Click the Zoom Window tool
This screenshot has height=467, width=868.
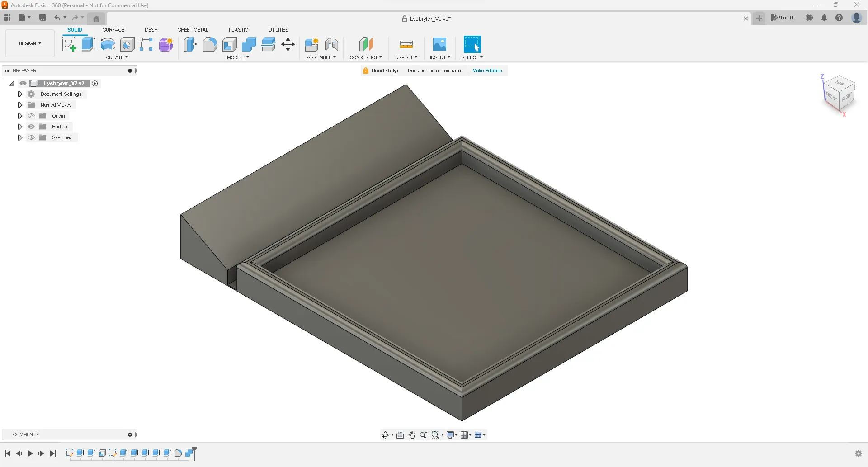[x=435, y=435]
